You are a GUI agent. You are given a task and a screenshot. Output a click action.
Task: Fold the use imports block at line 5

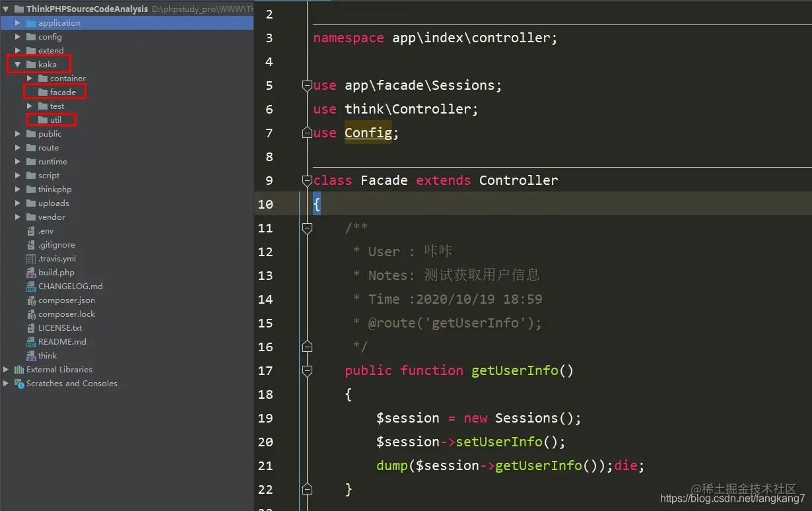[307, 85]
